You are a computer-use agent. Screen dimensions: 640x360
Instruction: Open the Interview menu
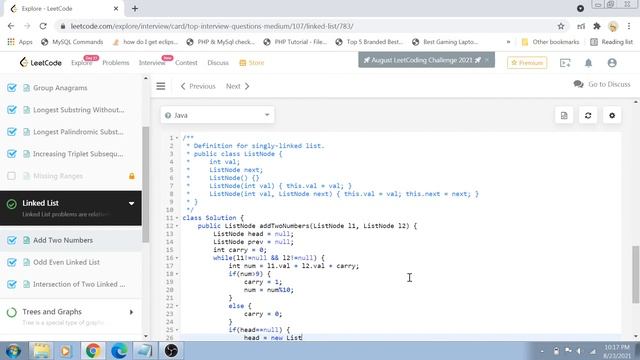152,62
